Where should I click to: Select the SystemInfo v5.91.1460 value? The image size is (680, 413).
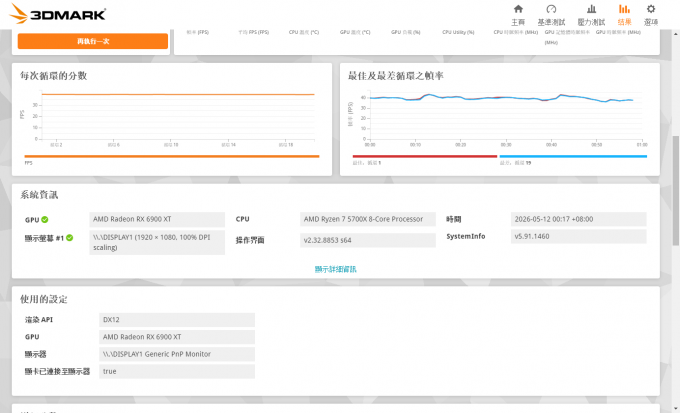[x=579, y=236]
